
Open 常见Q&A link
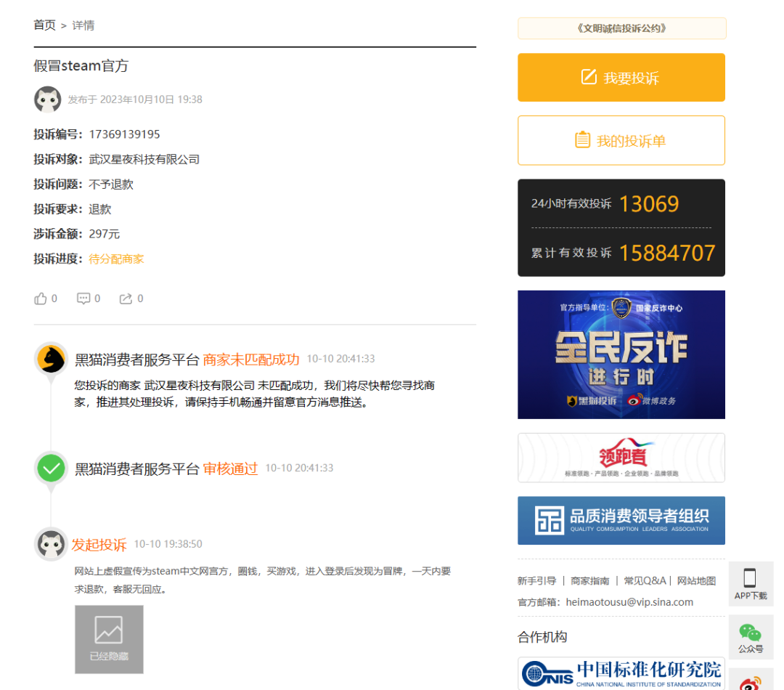point(645,581)
